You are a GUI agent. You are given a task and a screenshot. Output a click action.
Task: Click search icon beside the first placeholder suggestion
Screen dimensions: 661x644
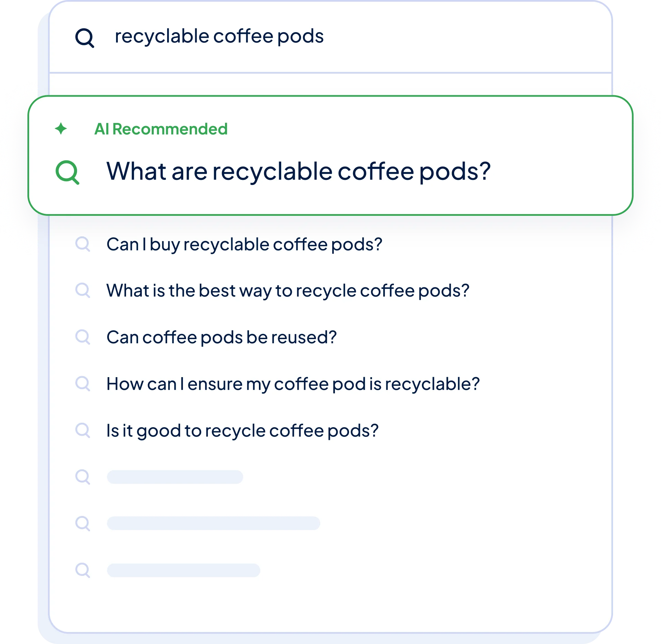(83, 477)
